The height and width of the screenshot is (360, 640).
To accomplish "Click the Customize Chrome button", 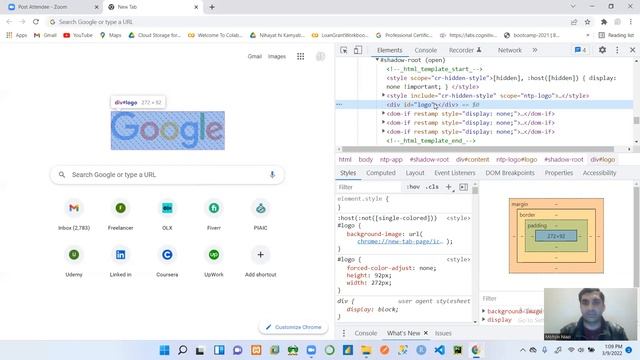I will click(293, 327).
